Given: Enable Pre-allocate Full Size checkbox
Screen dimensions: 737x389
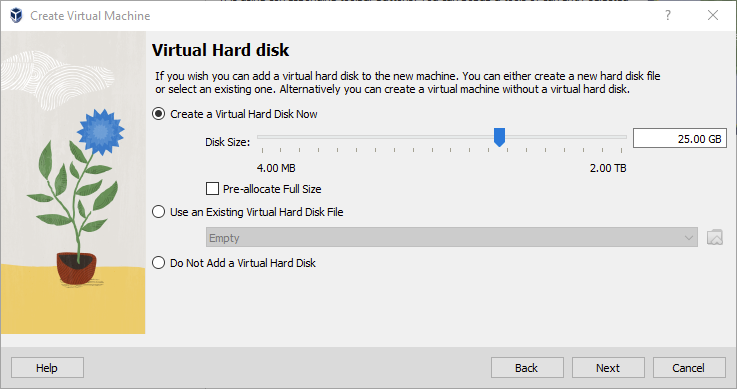Looking at the screenshot, I should 212,189.
